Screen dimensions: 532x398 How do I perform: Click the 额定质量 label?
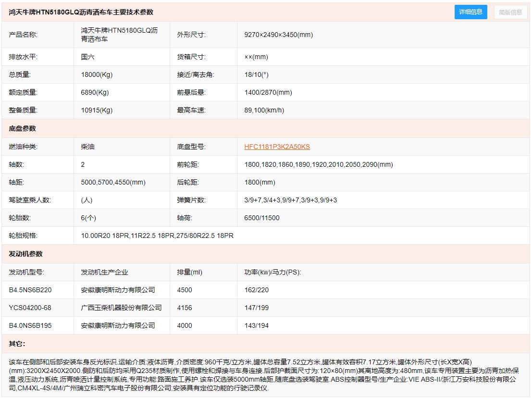tap(23, 92)
